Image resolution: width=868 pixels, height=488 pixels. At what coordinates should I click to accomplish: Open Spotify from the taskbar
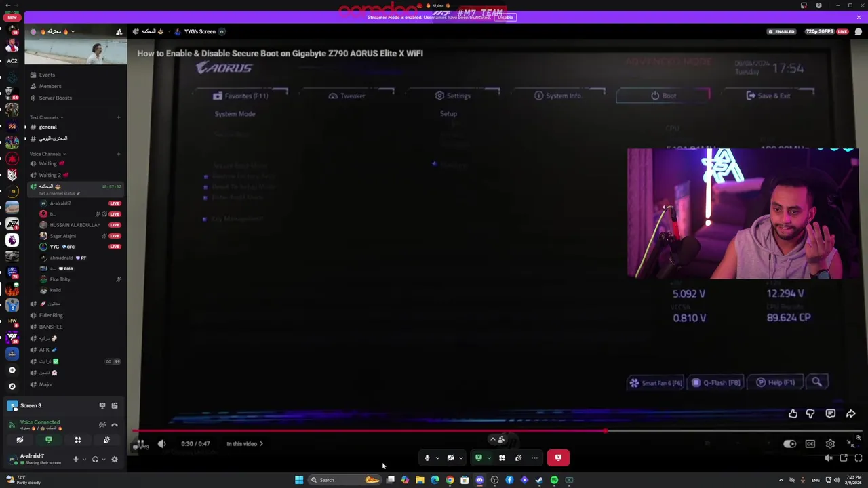click(x=554, y=480)
